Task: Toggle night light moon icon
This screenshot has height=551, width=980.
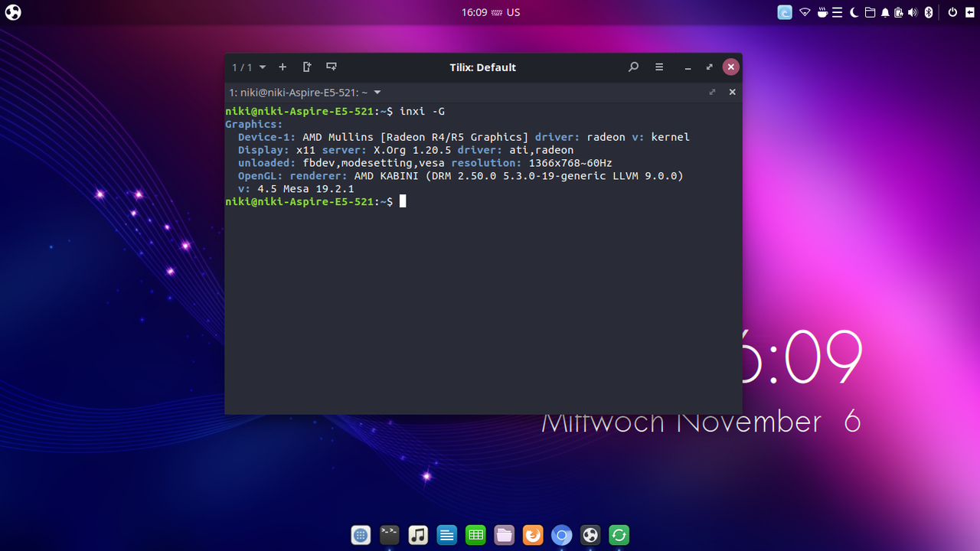Action: point(854,12)
